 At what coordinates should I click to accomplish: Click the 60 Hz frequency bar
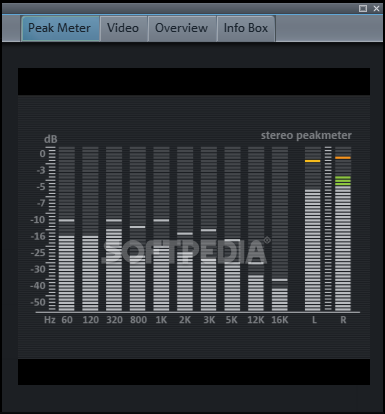click(x=67, y=229)
